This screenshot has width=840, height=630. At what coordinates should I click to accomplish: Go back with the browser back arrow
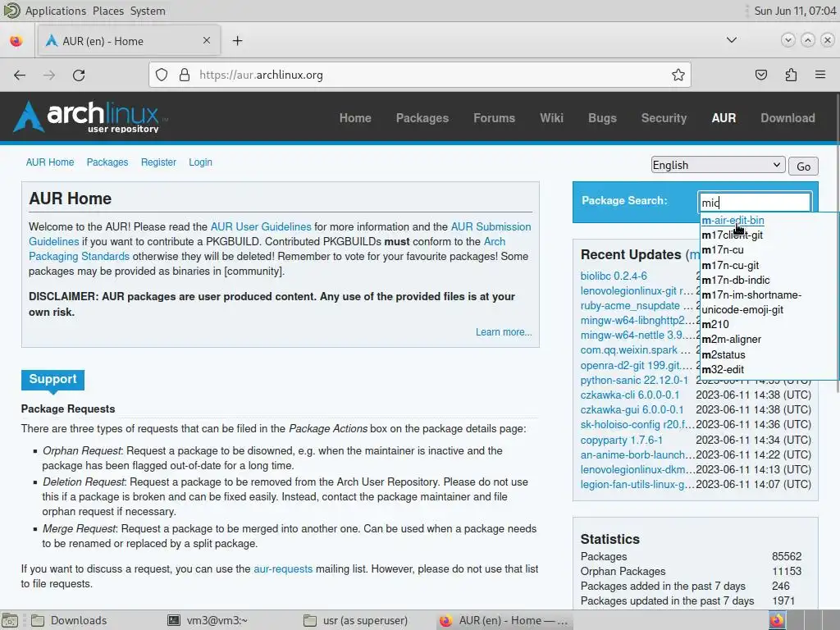[20, 75]
